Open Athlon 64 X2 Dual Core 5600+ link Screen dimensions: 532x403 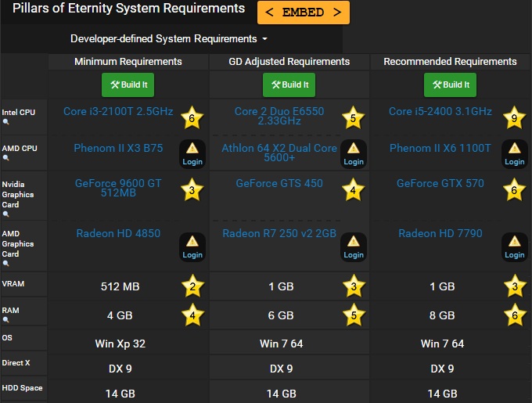[x=279, y=153]
